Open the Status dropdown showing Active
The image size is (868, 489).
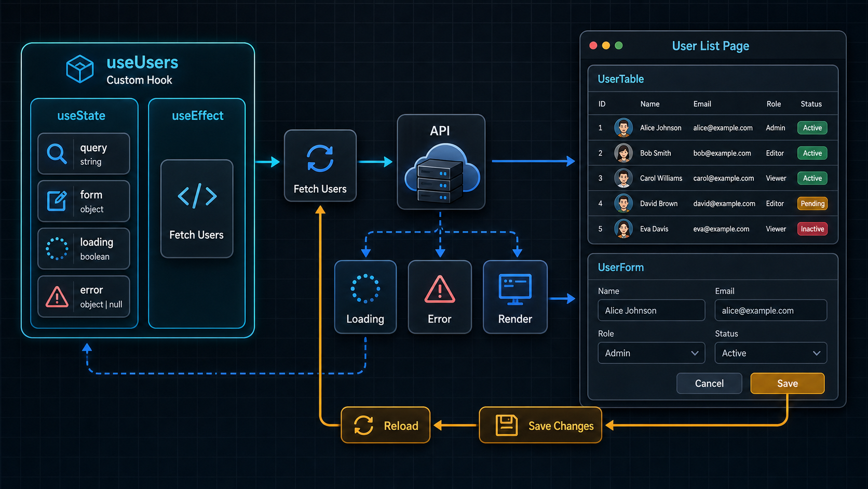771,353
